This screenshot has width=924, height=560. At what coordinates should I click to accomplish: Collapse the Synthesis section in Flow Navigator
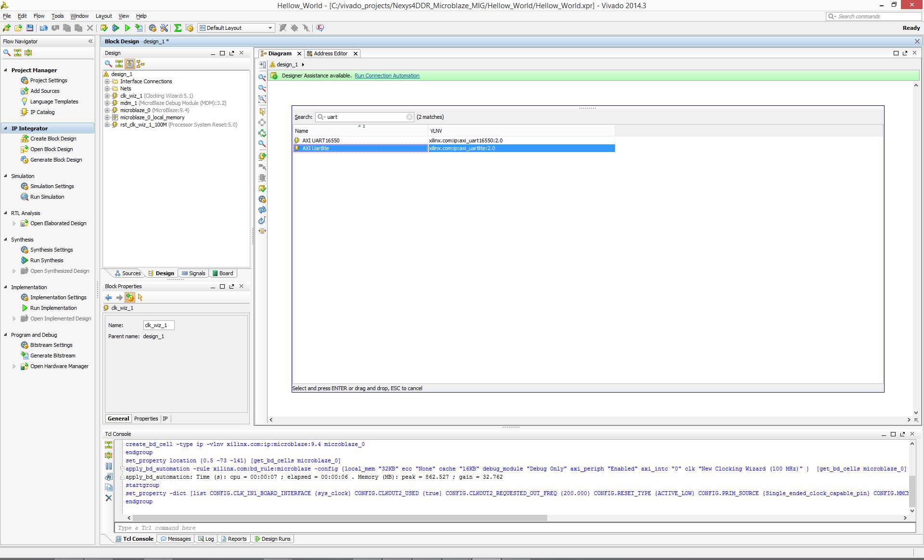6,240
